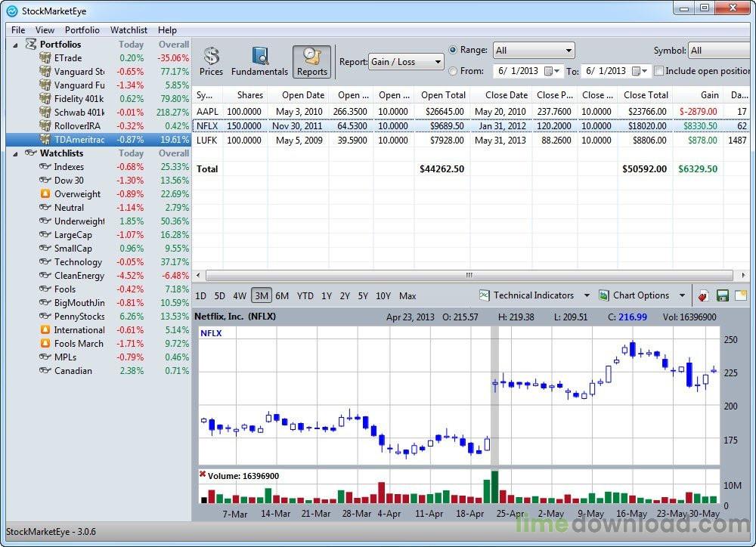Close the Volume indicator with red X

click(x=203, y=475)
